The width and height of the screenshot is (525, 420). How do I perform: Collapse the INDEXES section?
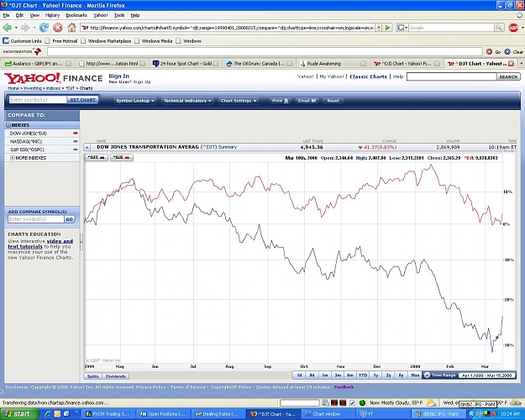[8, 125]
